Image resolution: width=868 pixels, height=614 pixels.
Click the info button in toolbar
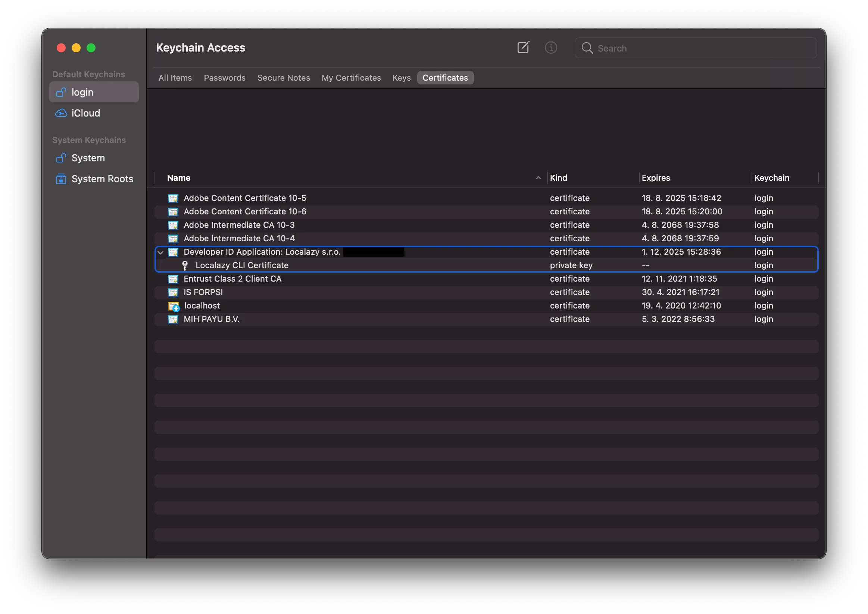(x=551, y=48)
